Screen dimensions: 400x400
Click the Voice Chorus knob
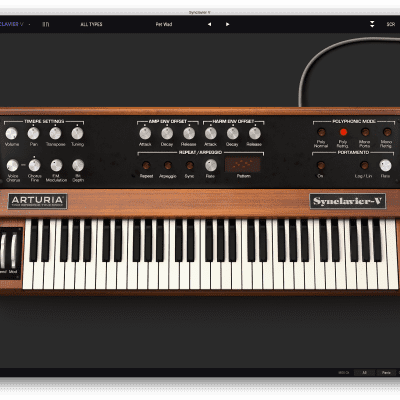point(13,165)
